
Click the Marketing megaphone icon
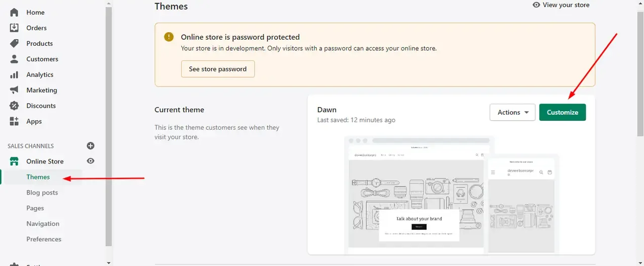pyautogui.click(x=14, y=90)
